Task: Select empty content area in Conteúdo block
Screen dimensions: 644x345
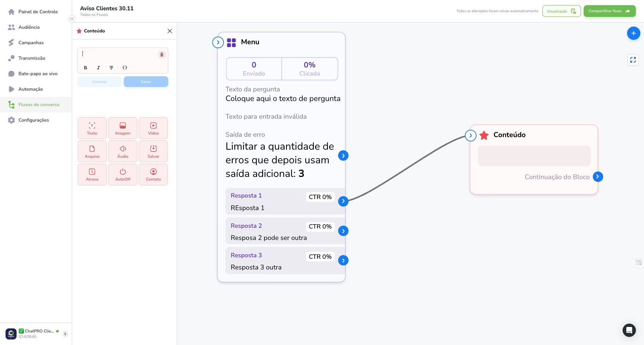Action: (x=534, y=156)
